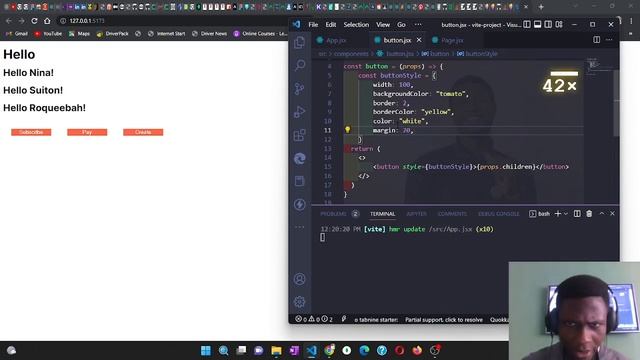
Task: Open the Gmail bookmark
Action: point(17,33)
